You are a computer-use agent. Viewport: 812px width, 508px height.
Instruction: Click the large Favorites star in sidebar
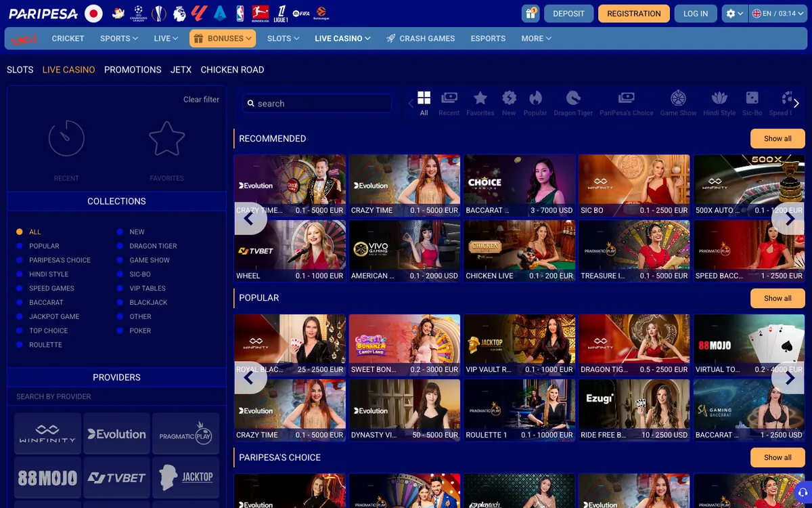(x=167, y=138)
